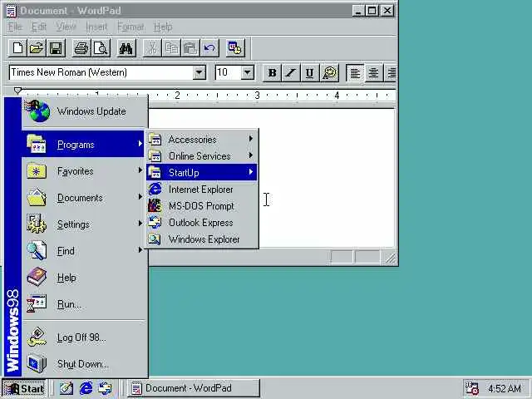Click Internet Explorer quick launch icon
This screenshot has width=532, height=399.
tap(86, 388)
